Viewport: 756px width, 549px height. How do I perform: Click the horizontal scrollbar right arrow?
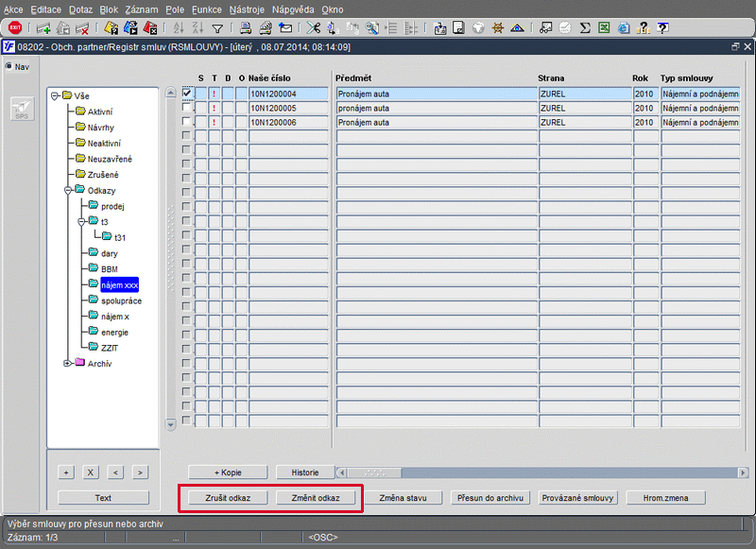(744, 472)
